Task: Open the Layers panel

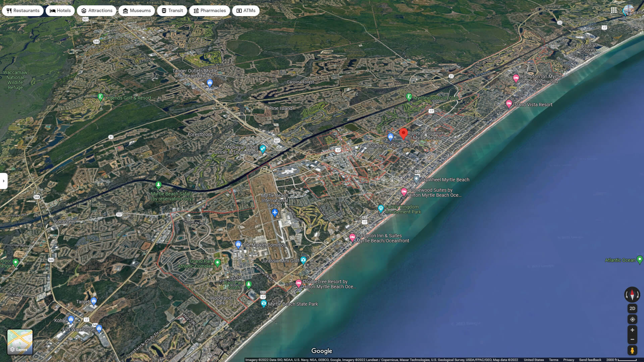Action: [20, 342]
